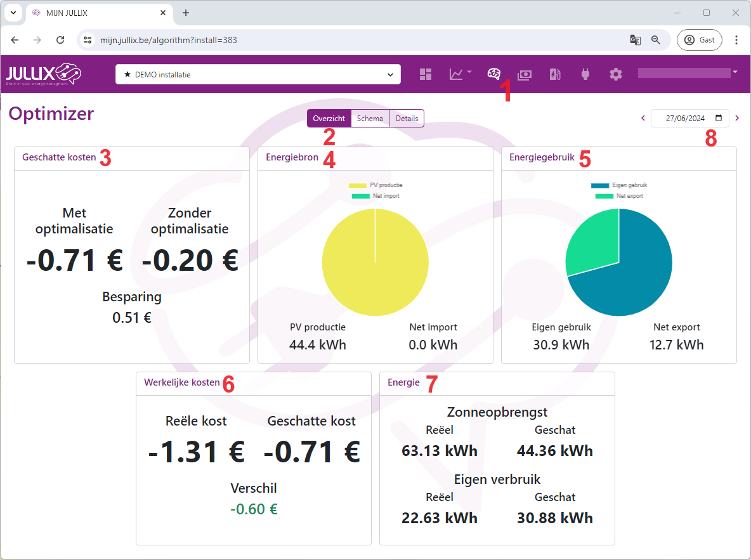Open the dashboard grid icon

point(426,74)
